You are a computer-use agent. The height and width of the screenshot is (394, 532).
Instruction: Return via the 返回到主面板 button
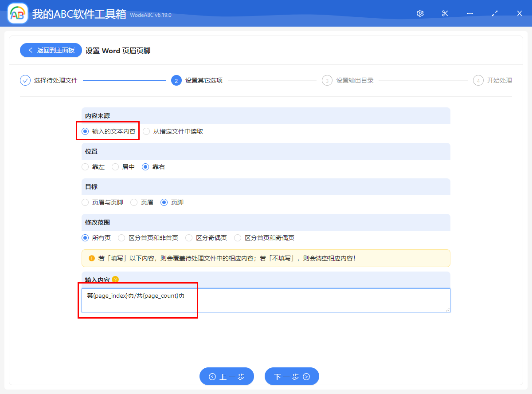(x=51, y=50)
